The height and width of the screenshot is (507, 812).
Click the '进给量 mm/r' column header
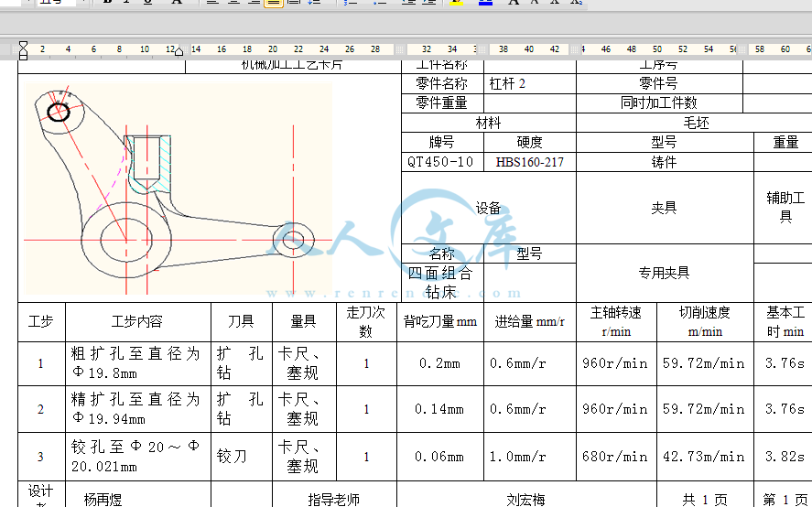pos(529,321)
